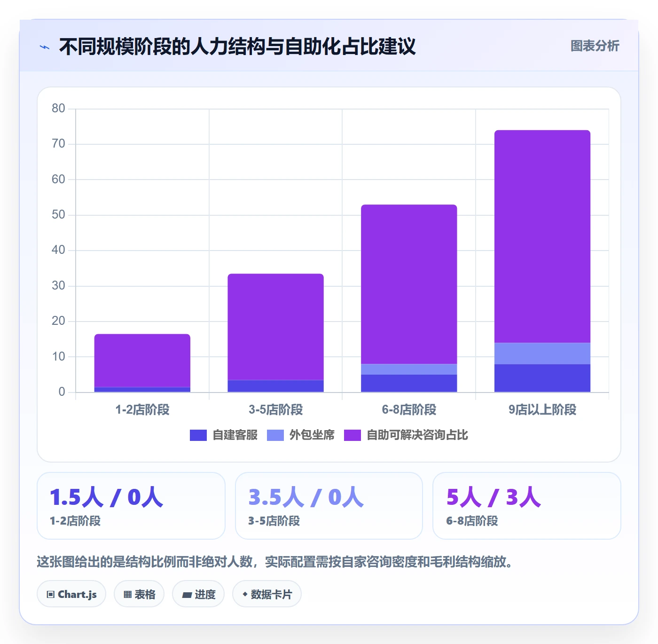Click the y-axis value 10

pyautogui.click(x=58, y=357)
